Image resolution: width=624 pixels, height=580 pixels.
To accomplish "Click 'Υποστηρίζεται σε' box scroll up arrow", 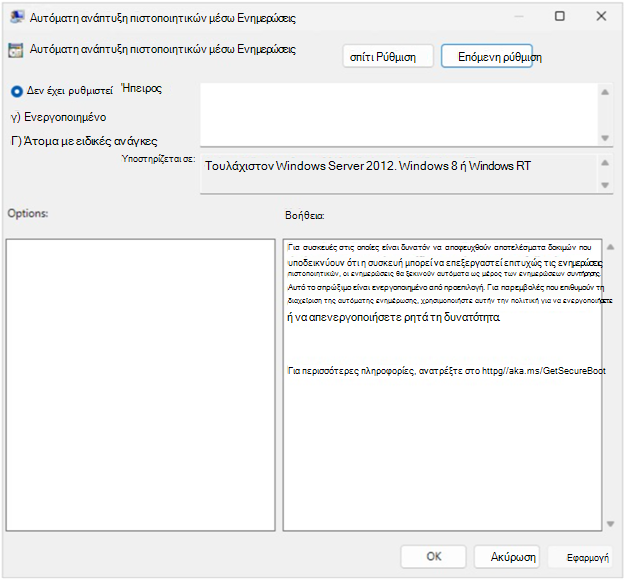I will (605, 162).
